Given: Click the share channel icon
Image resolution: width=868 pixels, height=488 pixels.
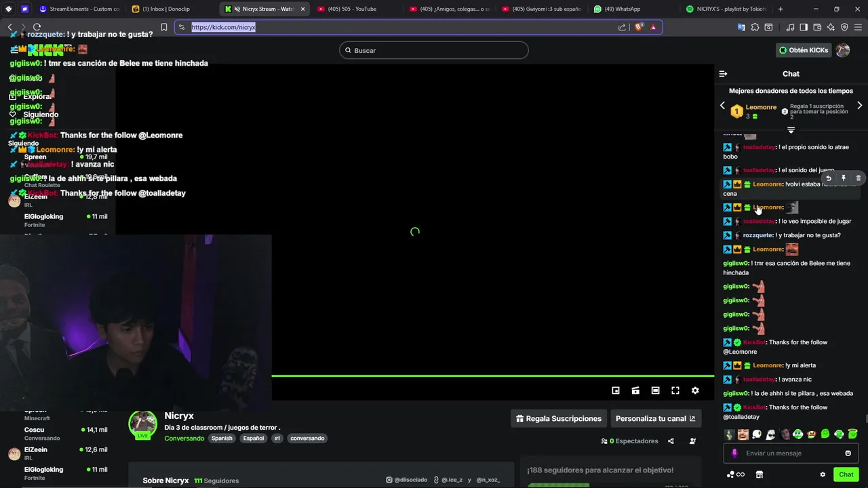Looking at the screenshot, I should point(671,441).
